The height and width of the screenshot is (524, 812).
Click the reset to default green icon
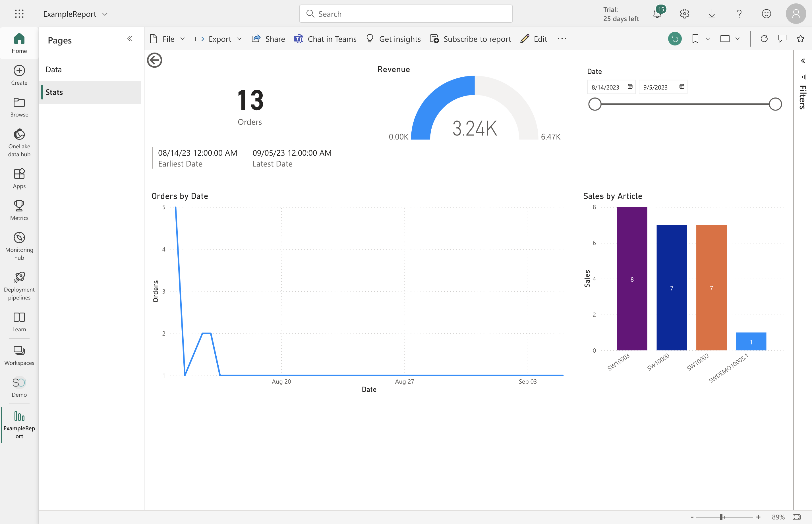pos(674,39)
